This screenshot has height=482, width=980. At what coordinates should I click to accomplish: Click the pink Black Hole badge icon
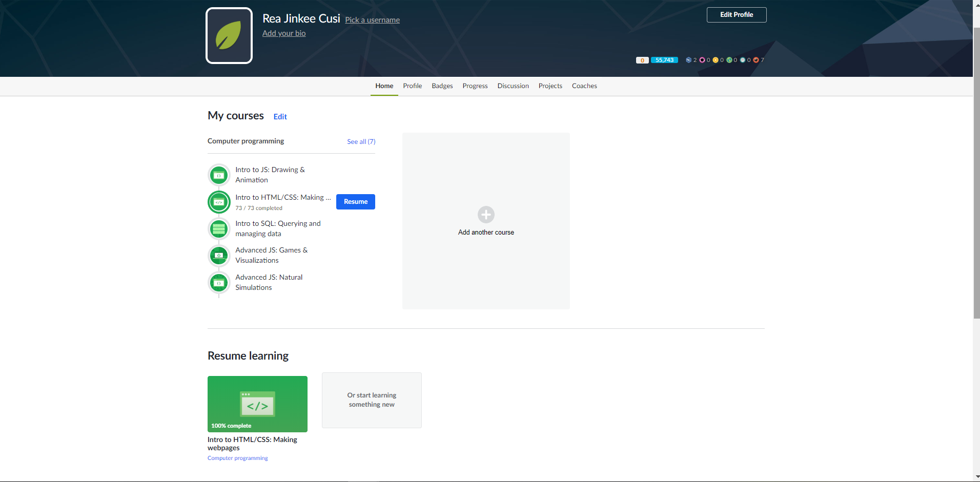coord(702,60)
